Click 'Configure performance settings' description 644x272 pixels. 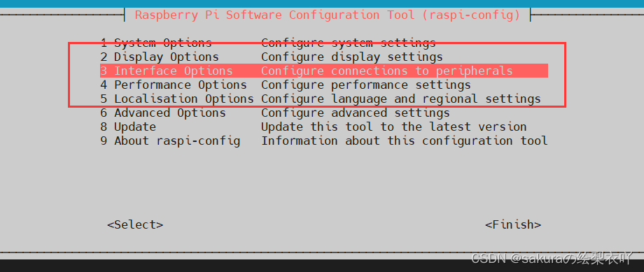pos(366,85)
